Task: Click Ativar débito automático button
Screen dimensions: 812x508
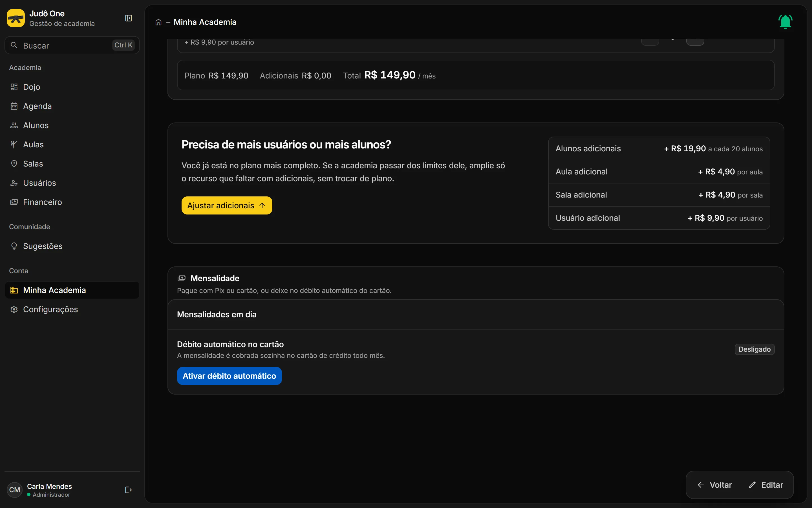Action: 230,376
